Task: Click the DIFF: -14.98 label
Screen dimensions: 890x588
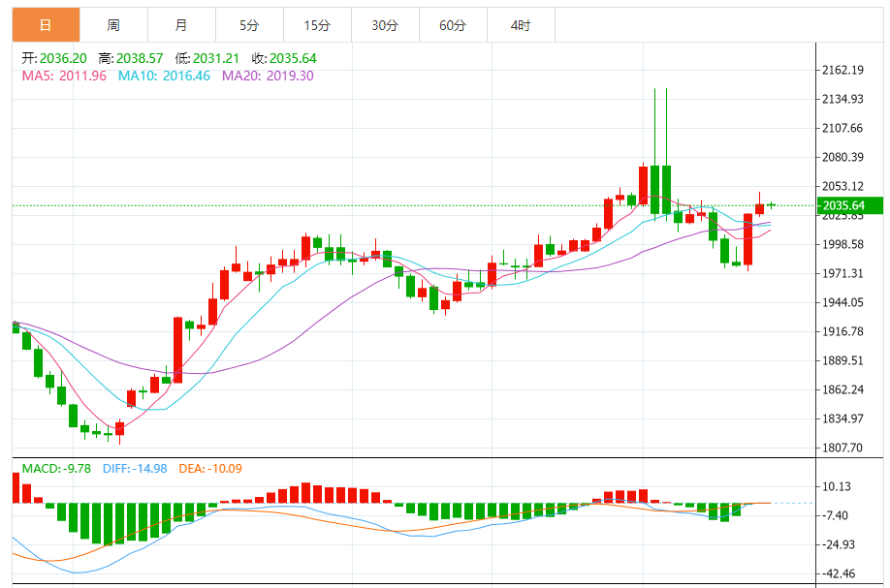Action: pyautogui.click(x=135, y=469)
